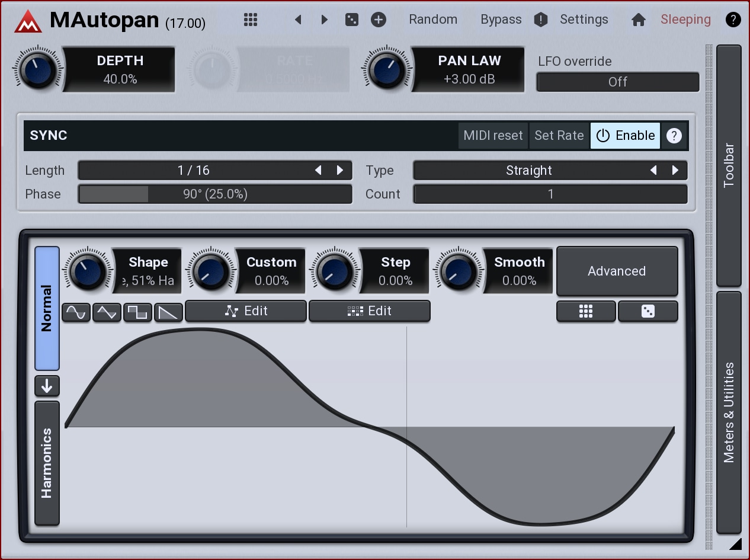Toggle the LFO override Off field
The width and height of the screenshot is (750, 560).
(617, 82)
